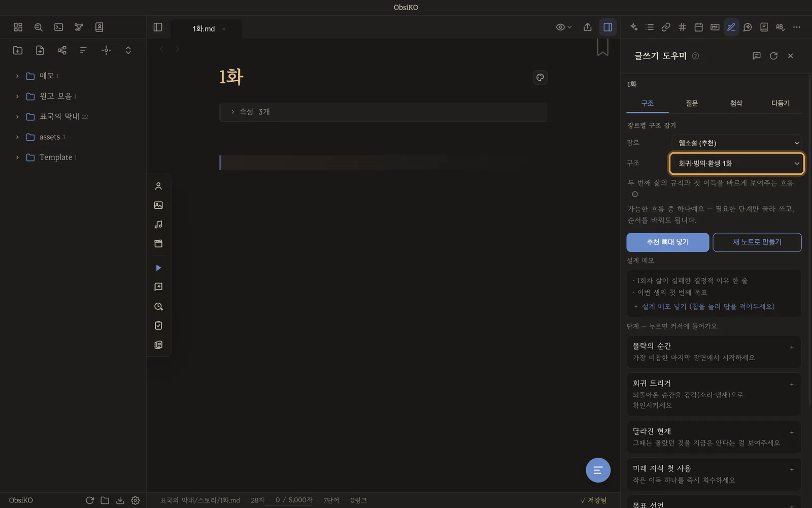Open the character contact book icon
Viewport: 812px width, 508px height.
pos(99,27)
